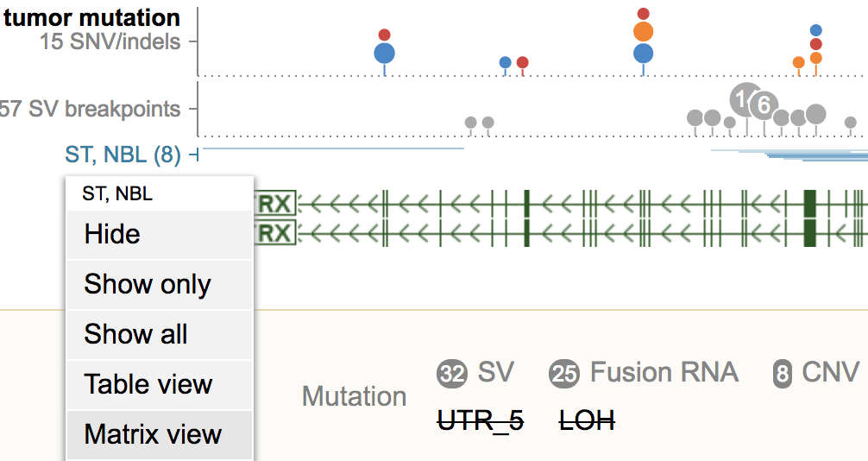Click the thick dark green exon block on upper ATRX
The width and height of the screenshot is (868, 461).
coord(810,203)
